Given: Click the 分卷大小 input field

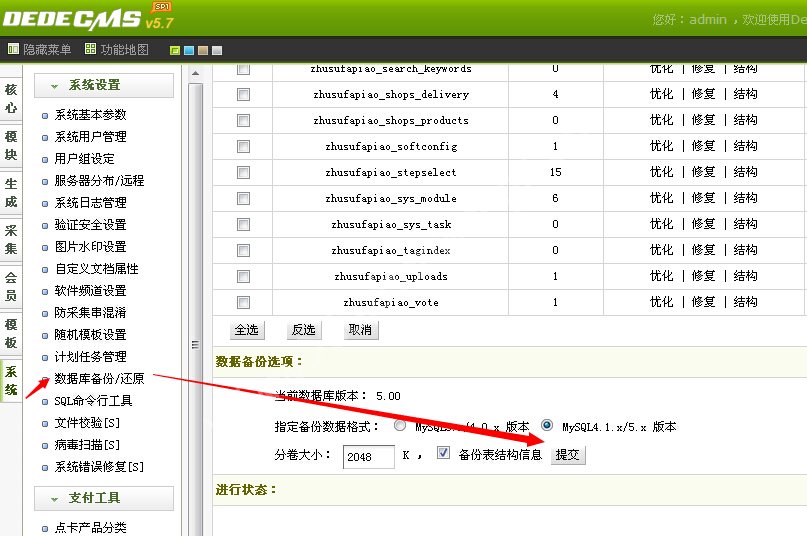Looking at the screenshot, I should [x=368, y=457].
